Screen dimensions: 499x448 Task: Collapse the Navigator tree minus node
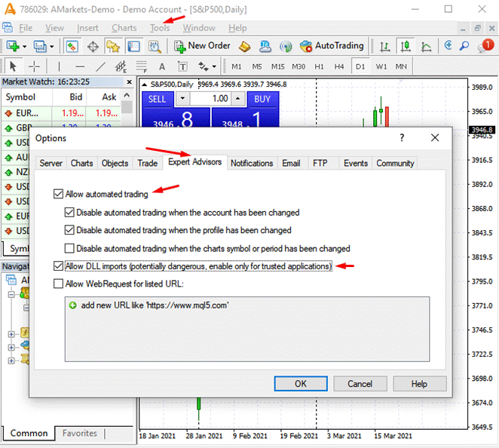(x=11, y=294)
